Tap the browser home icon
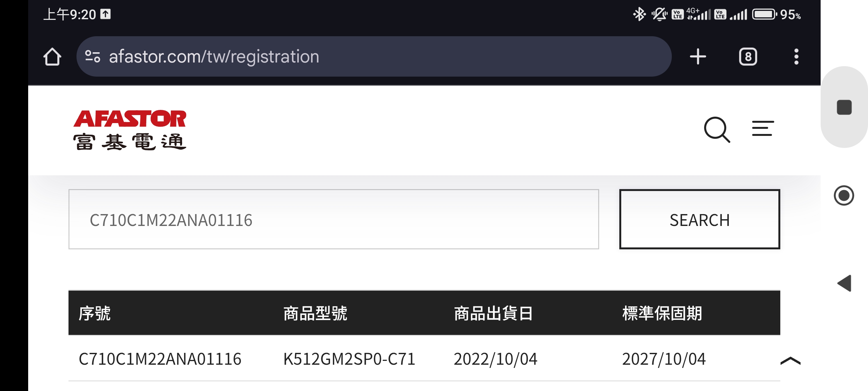The height and width of the screenshot is (391, 868). click(52, 56)
